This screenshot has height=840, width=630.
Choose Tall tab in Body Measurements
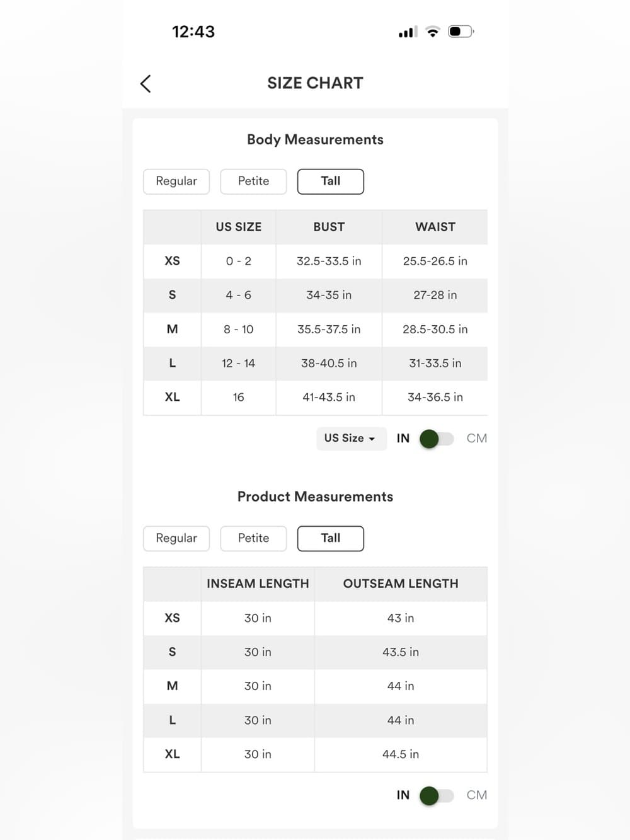(331, 181)
